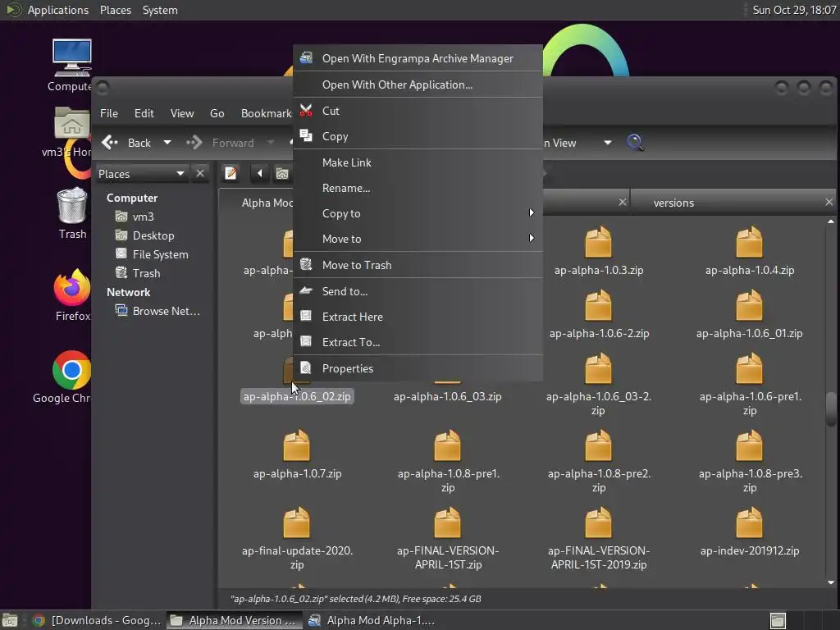The width and height of the screenshot is (840, 630).
Task: Select ap-alpha-1.0.4.zip archive icon
Action: pos(750,242)
